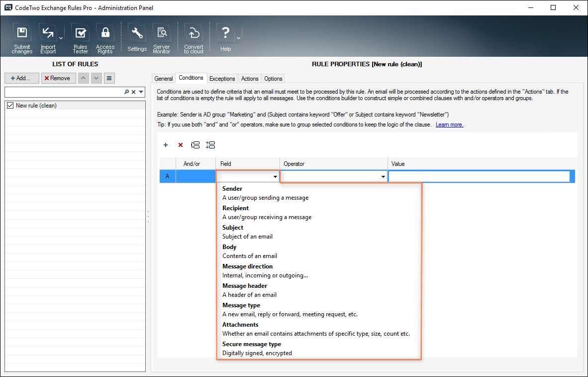Click the Field column header
The height and width of the screenshot is (377, 588).
click(x=248, y=164)
